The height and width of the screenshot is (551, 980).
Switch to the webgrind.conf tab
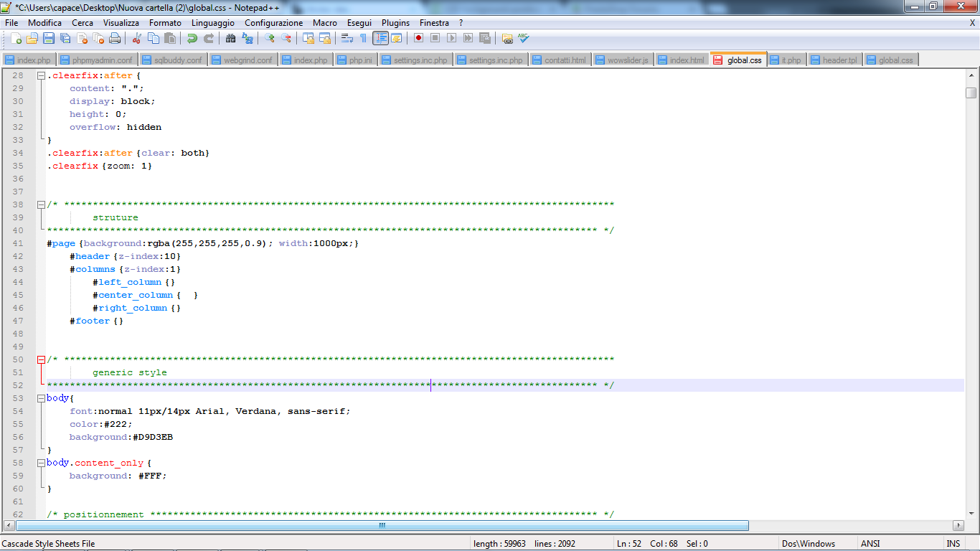242,60
